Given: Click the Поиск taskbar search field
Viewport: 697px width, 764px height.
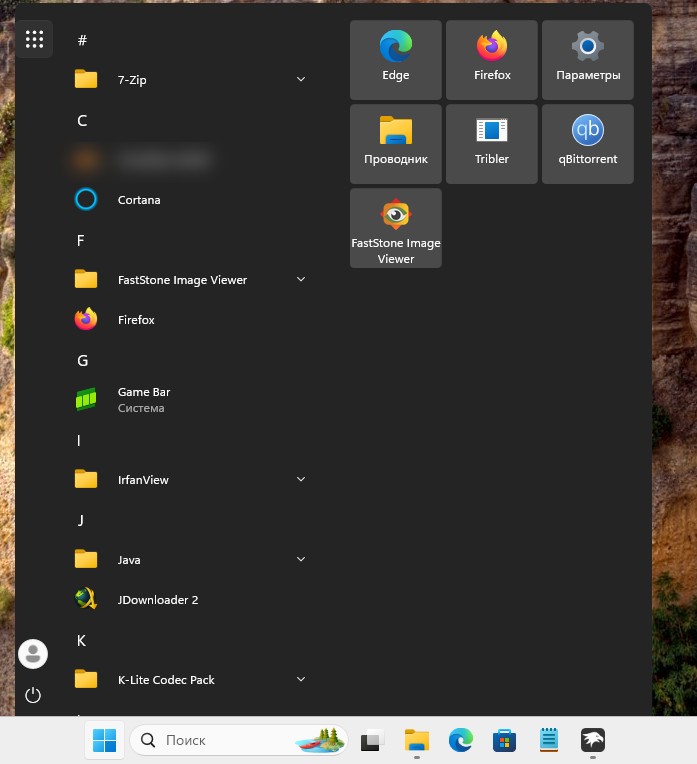Looking at the screenshot, I should pos(239,740).
